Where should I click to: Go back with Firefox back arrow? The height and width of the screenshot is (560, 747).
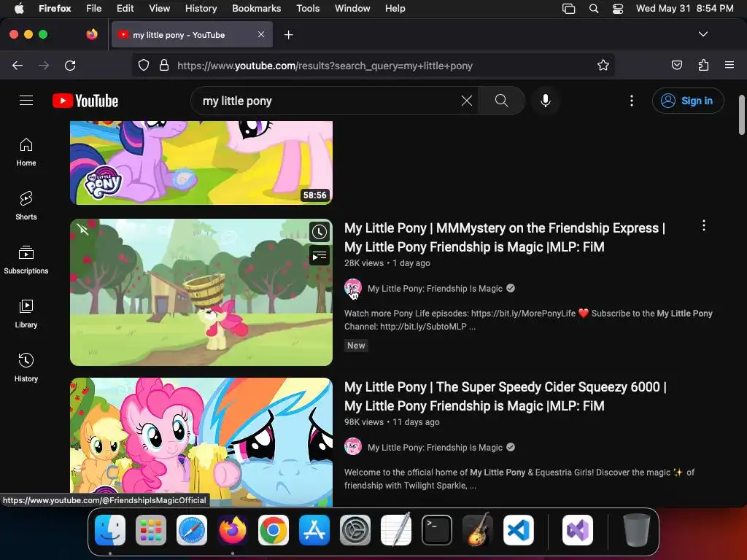(18, 66)
